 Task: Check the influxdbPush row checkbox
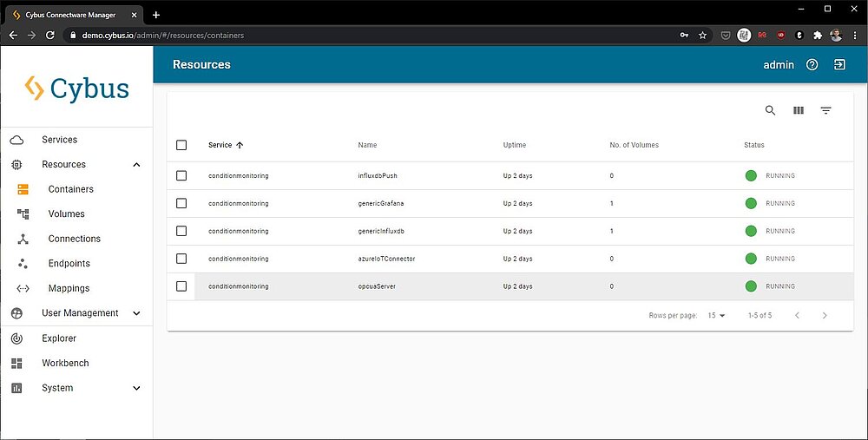click(181, 175)
